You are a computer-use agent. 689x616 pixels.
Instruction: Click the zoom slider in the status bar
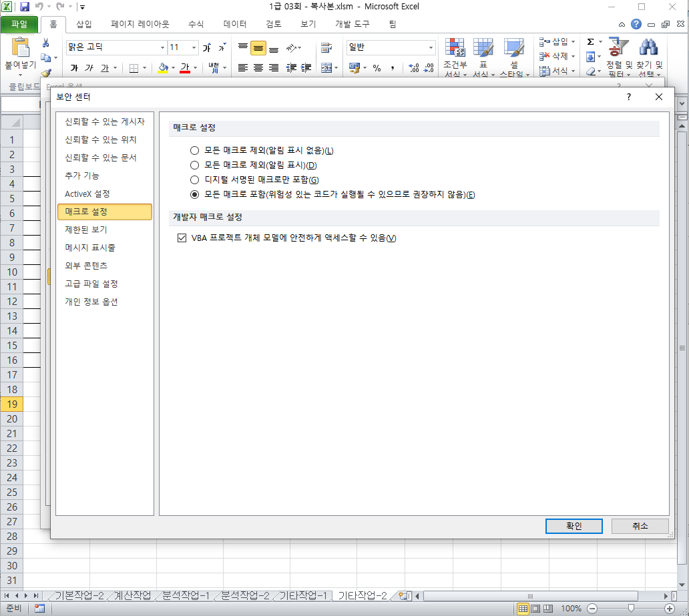point(631,608)
